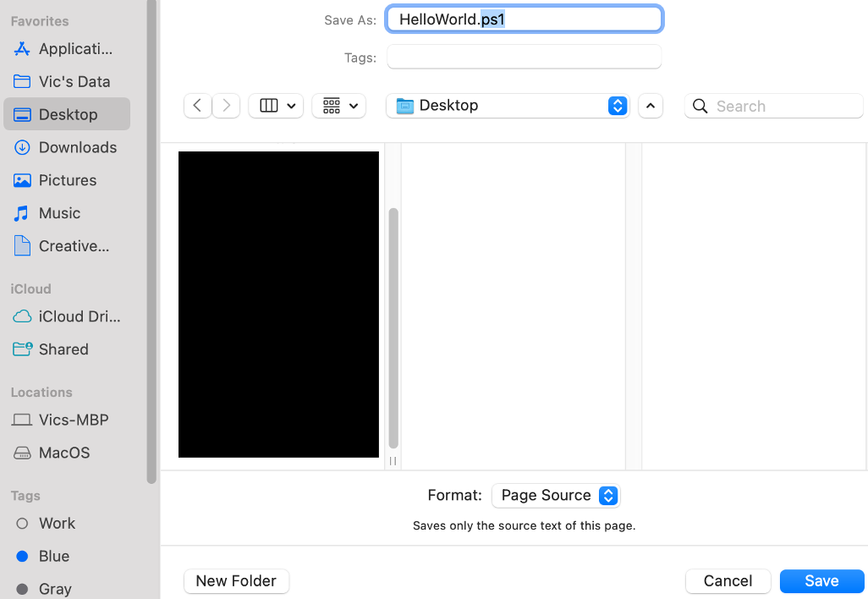This screenshot has width=868, height=599.
Task: Click the back navigation arrow
Action: coord(197,105)
